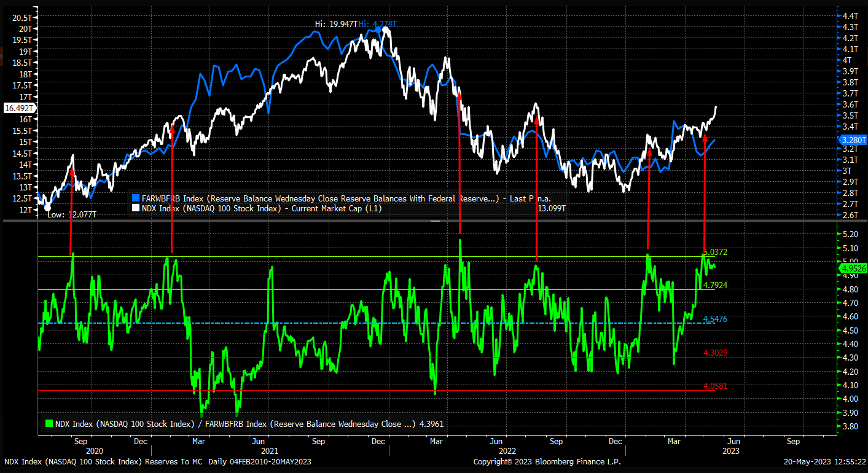Viewport: 868px width, 473px height.
Task: Click the blue Hi: 4.274T annotation
Action: click(x=378, y=23)
